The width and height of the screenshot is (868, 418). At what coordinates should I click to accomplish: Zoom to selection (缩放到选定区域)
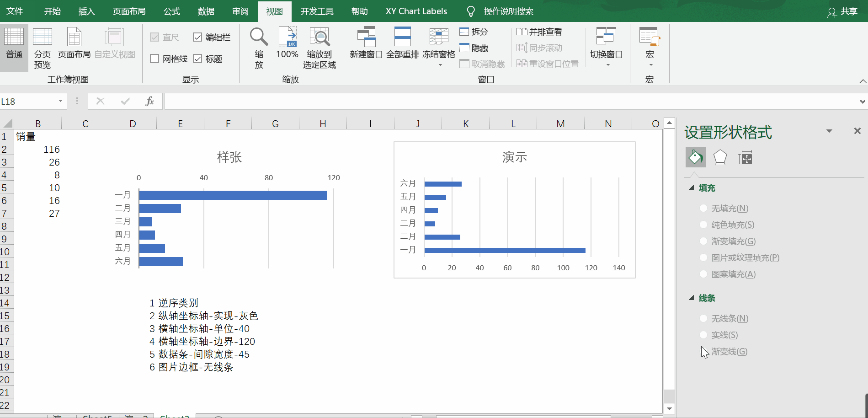point(319,47)
